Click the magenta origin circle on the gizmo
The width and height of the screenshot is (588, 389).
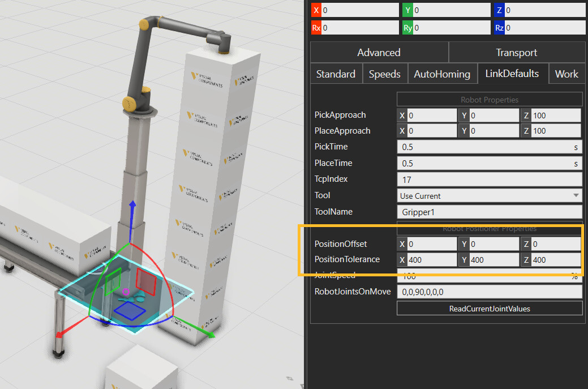coord(126,292)
